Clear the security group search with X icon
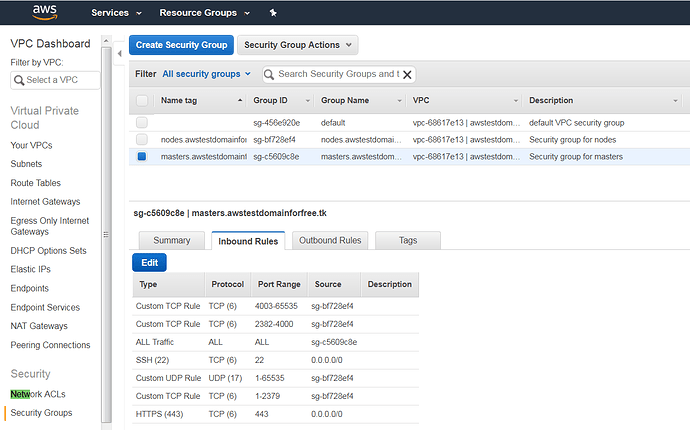Screen dimensions: 690x430 coord(407,74)
